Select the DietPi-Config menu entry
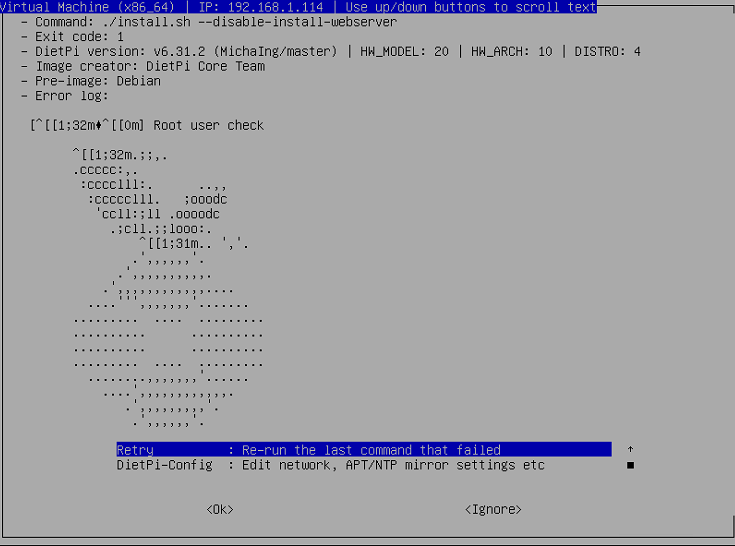This screenshot has width=735, height=546. click(330, 465)
